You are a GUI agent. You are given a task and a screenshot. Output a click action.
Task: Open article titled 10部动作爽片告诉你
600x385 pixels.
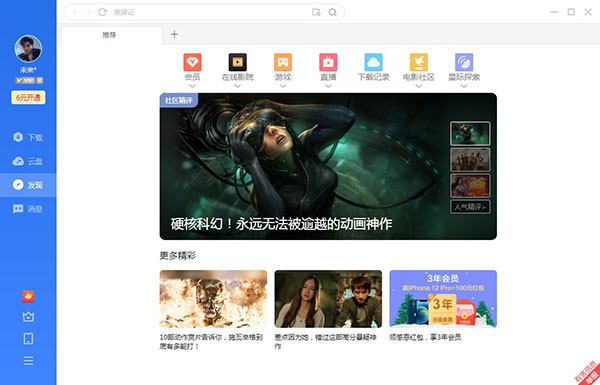211,342
